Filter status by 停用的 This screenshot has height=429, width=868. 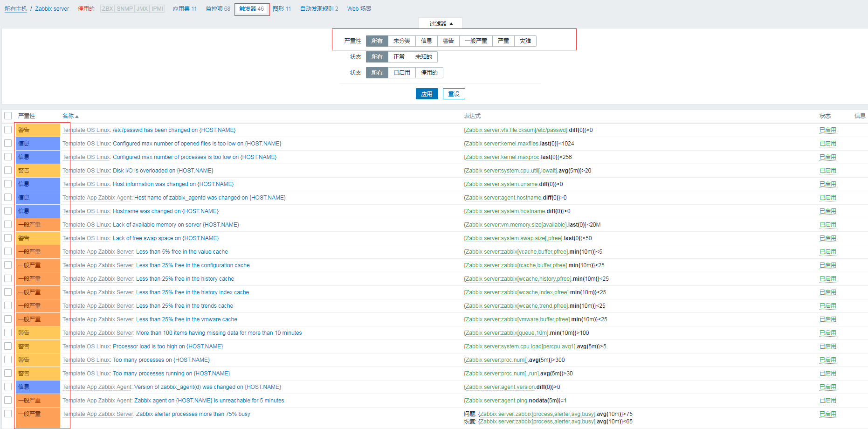click(429, 73)
